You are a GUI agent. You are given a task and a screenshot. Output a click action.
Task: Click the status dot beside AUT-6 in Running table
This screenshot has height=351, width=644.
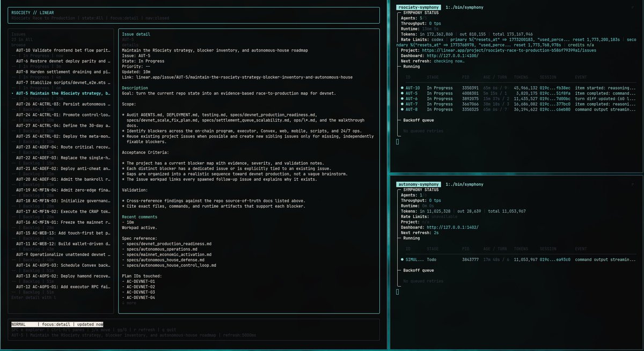pyautogui.click(x=402, y=98)
